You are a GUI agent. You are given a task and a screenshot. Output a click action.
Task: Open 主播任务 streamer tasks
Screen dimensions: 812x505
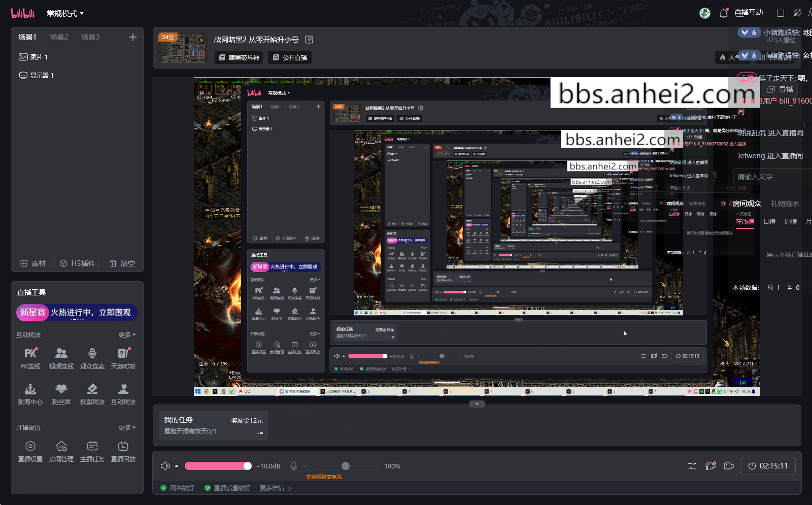(x=92, y=451)
